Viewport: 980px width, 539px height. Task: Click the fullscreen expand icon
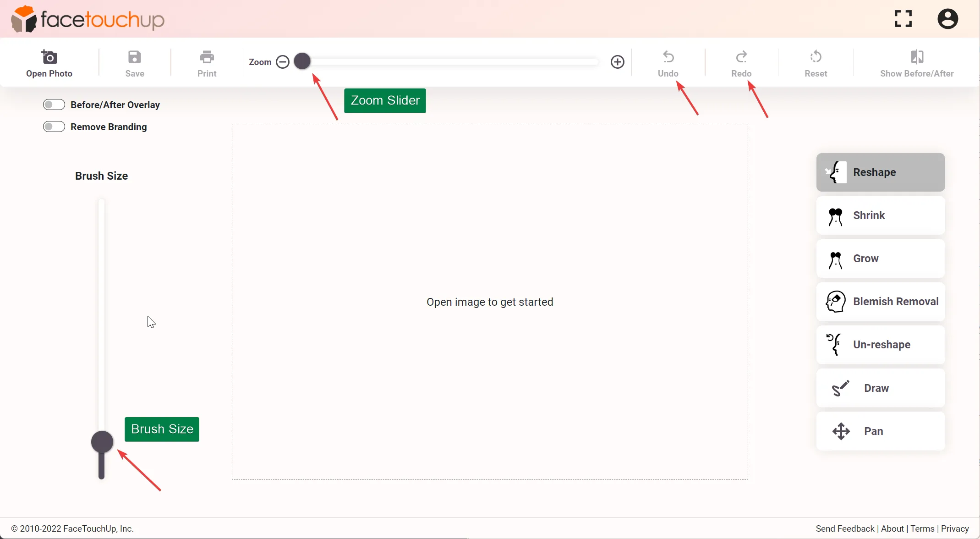tap(903, 19)
